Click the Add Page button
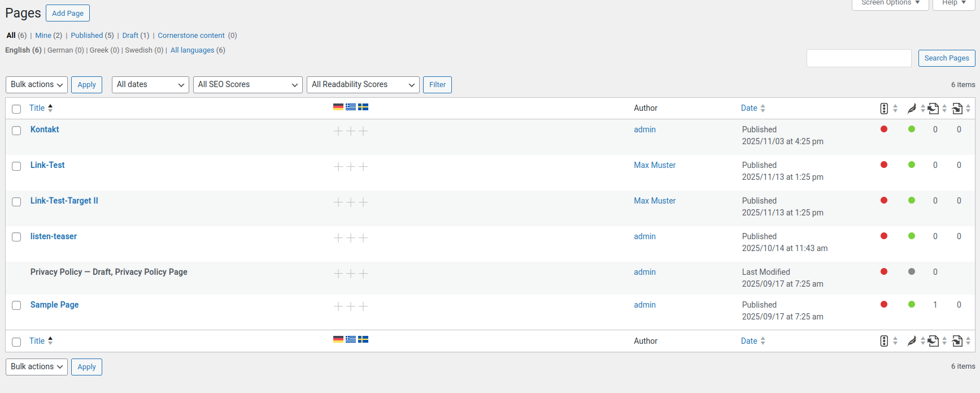This screenshot has height=393, width=980. click(68, 13)
